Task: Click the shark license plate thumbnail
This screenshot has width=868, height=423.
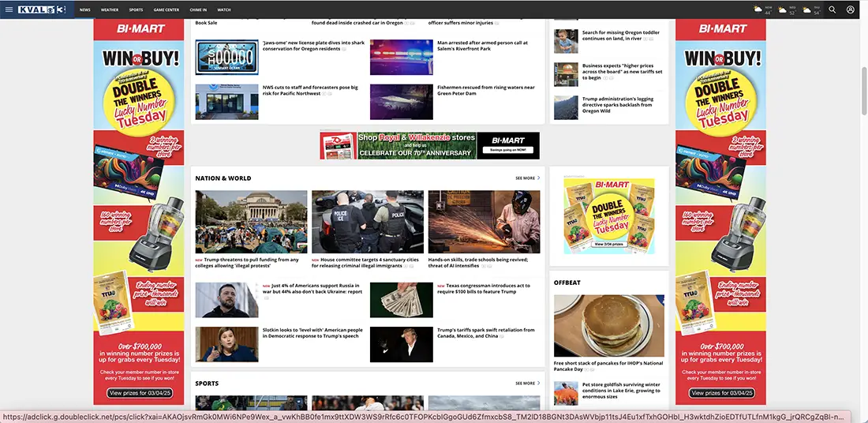Action: point(226,57)
